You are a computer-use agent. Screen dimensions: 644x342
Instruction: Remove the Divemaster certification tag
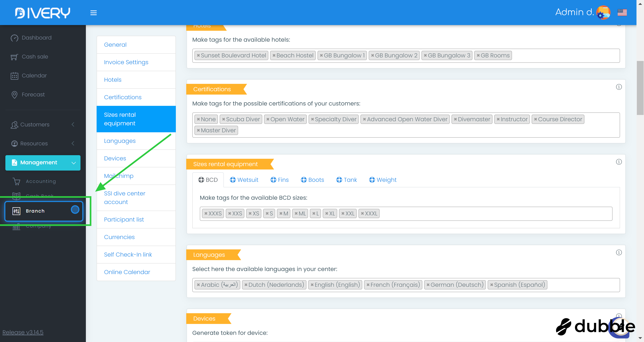coord(455,119)
